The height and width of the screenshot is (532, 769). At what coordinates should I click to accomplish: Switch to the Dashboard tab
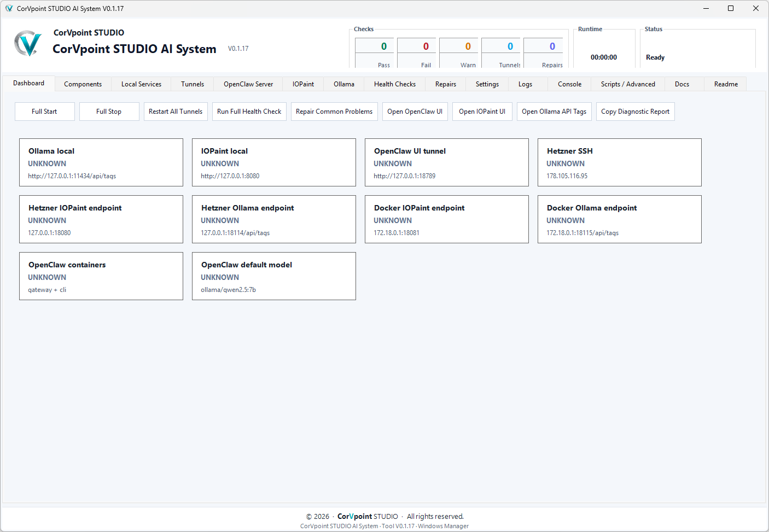coord(28,83)
